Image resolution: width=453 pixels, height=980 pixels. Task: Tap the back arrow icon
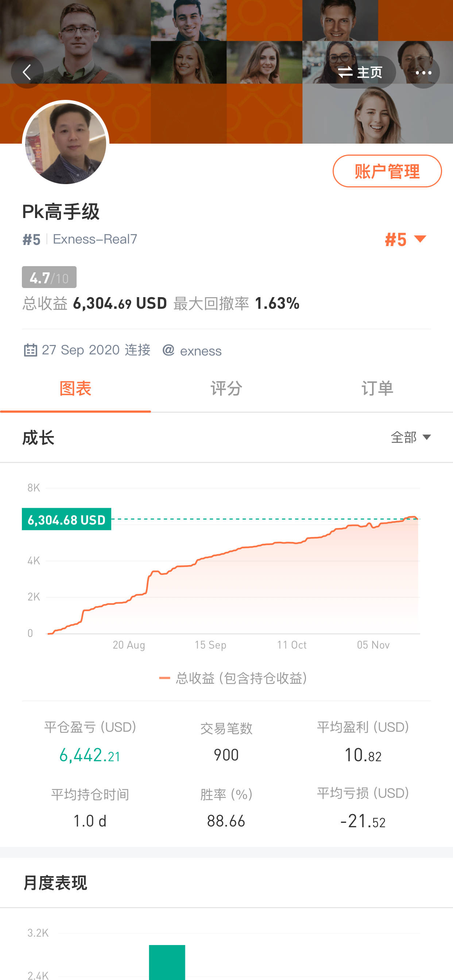pos(27,72)
